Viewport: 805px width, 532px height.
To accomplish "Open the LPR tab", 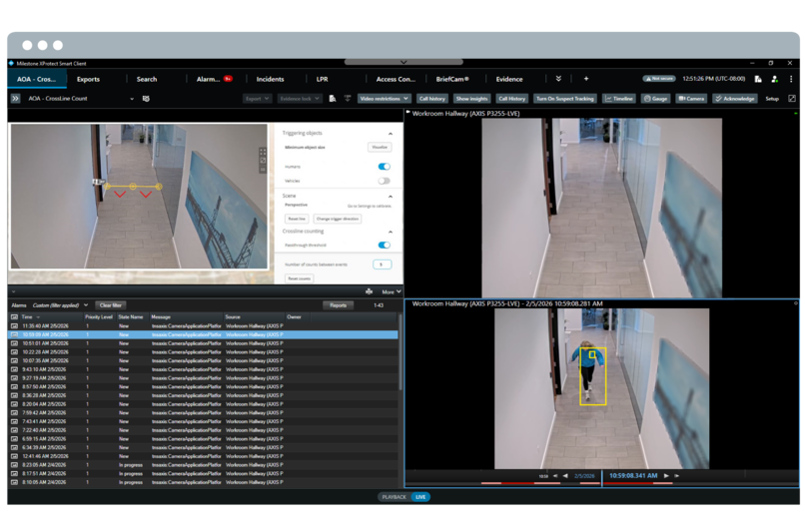I will point(322,79).
